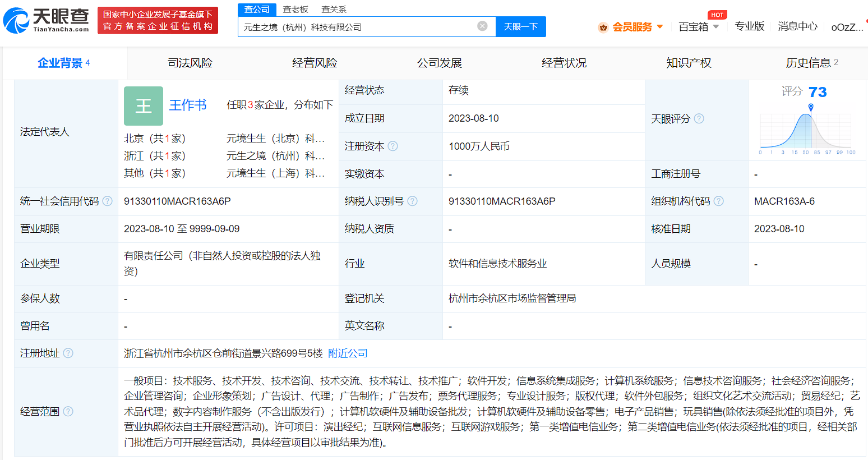Open 元境生生（北京）company link
868x460 pixels.
pos(275,139)
